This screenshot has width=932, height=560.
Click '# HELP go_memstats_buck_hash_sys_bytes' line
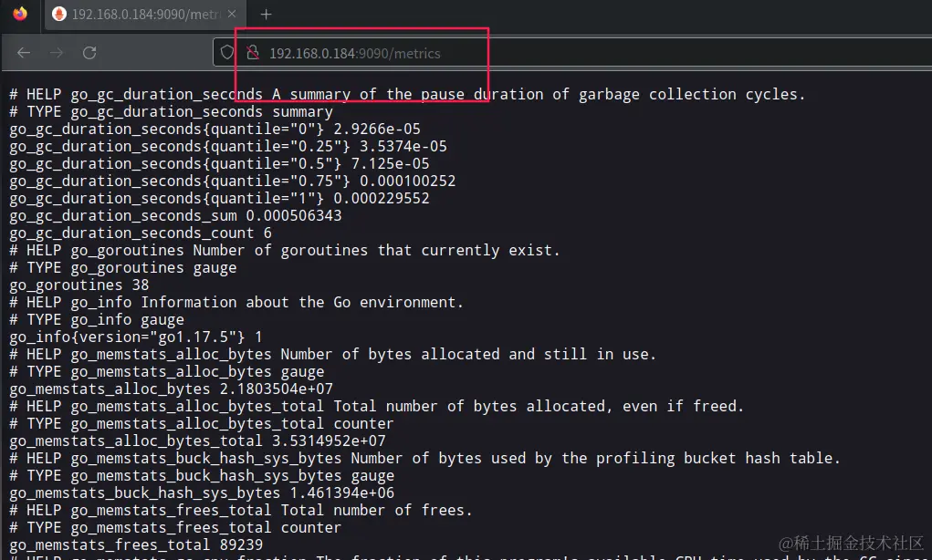pyautogui.click(x=425, y=459)
